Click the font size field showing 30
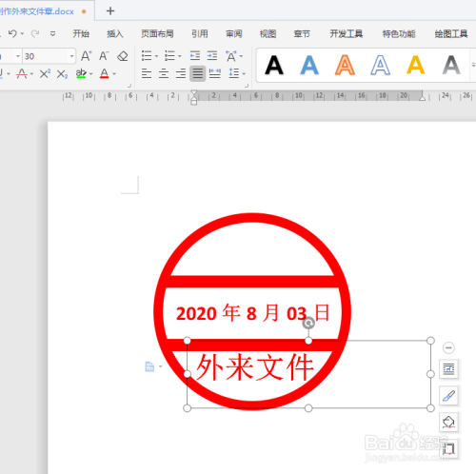 tap(46, 56)
